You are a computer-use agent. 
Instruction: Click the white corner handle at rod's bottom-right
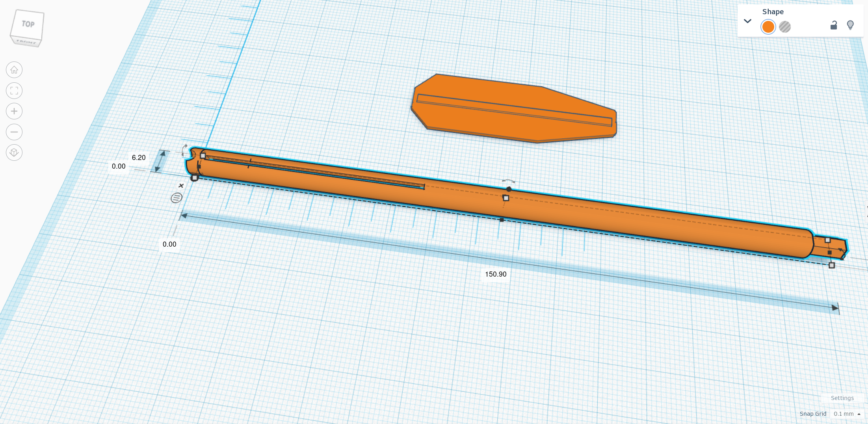click(832, 265)
